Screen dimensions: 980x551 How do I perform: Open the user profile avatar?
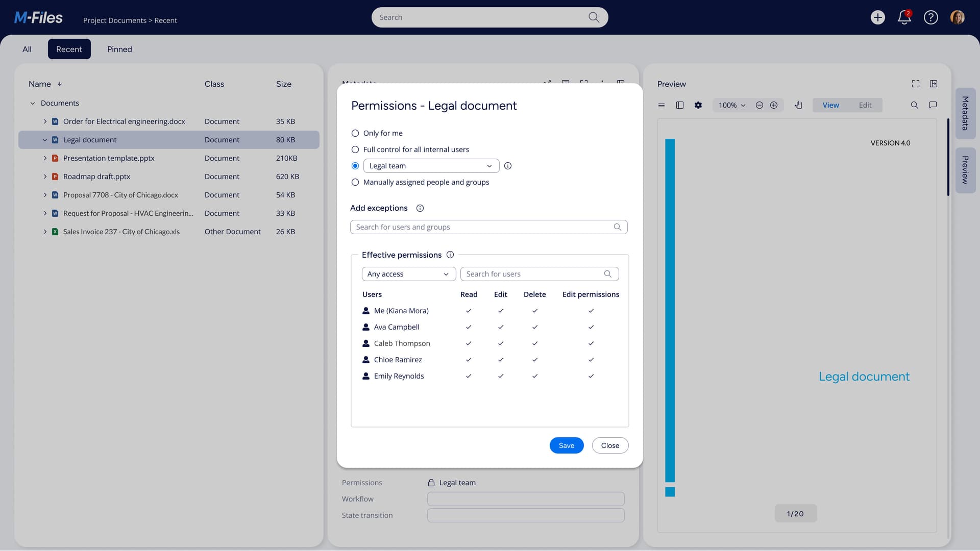click(x=957, y=17)
